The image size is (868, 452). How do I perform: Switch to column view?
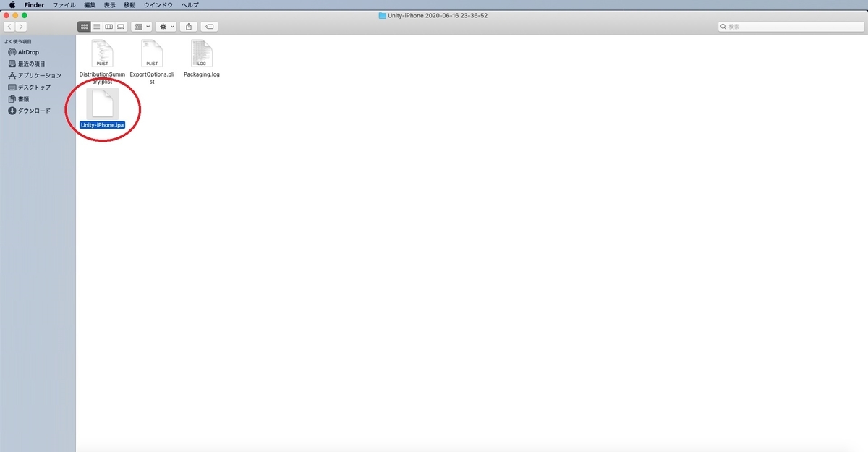pyautogui.click(x=109, y=27)
